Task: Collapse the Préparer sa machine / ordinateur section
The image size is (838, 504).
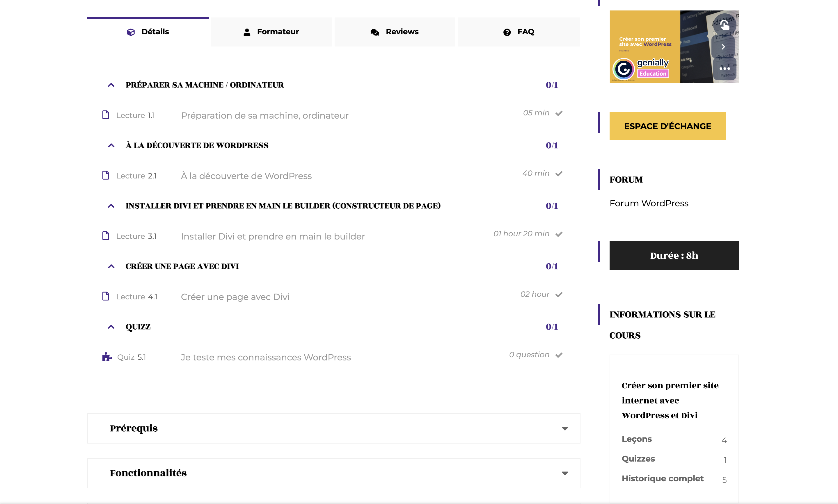Action: tap(111, 85)
